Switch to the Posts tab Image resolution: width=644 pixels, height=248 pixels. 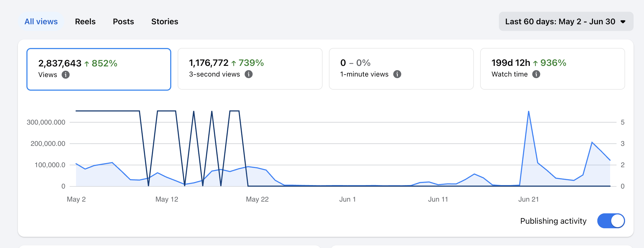[123, 21]
